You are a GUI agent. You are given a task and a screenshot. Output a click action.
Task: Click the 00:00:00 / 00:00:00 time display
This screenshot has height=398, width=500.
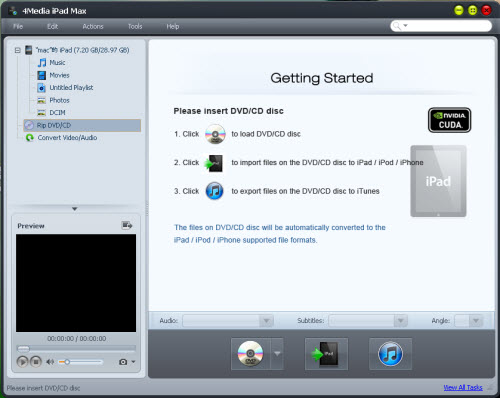click(77, 339)
